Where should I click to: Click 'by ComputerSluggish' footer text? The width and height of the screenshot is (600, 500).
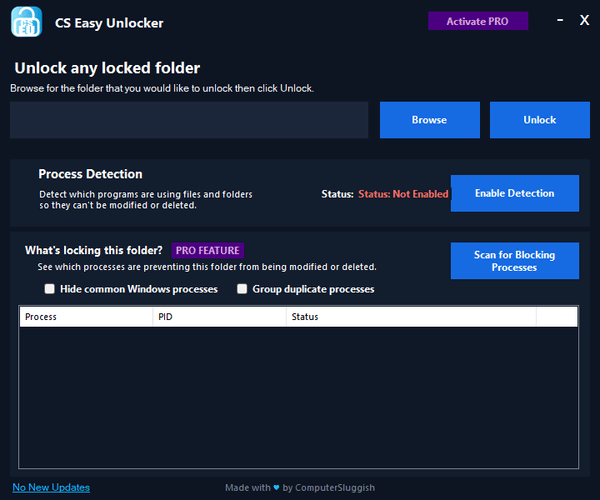329,488
